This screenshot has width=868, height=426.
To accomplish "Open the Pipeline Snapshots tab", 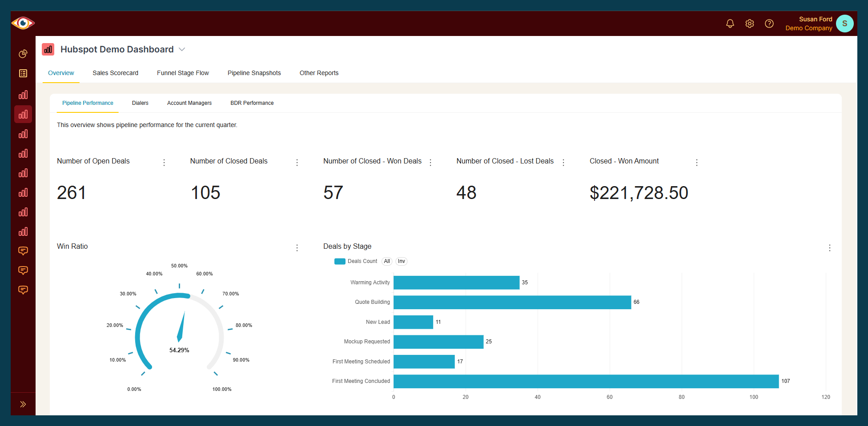I will point(254,73).
